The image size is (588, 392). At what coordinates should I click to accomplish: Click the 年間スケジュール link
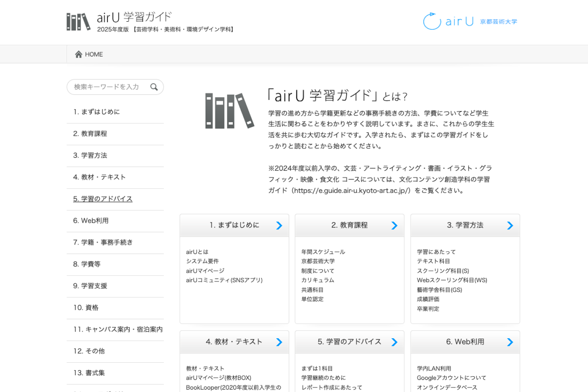pyautogui.click(x=323, y=252)
